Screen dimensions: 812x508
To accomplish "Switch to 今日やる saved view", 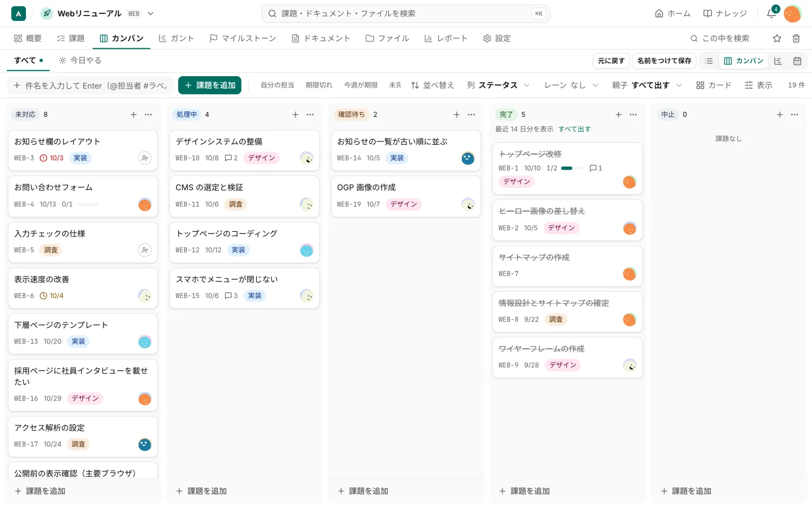I will click(80, 60).
